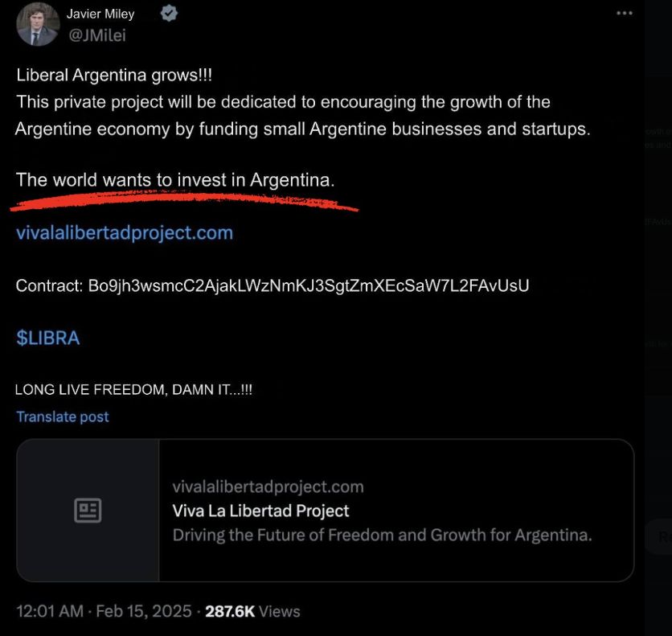Click the 'LONG LIVE FREEDOM, DAMN IT' line
This screenshot has width=672, height=636.
135,391
